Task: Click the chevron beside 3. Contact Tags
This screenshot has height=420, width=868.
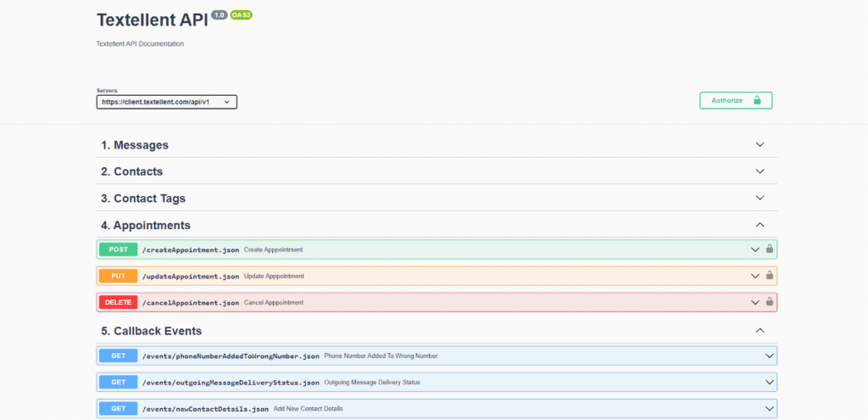Action: tap(760, 198)
